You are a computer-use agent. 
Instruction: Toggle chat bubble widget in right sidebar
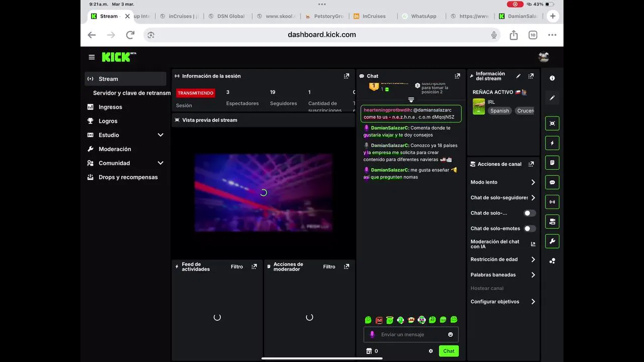point(552,182)
